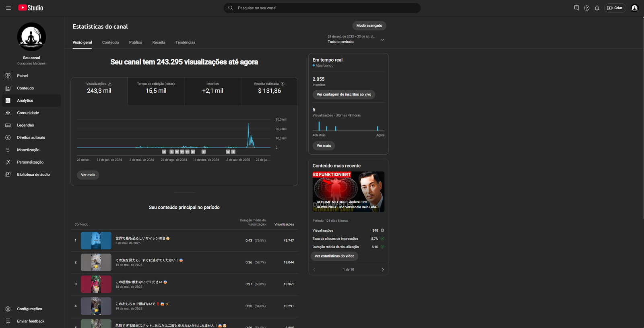Click Ver estatísticas do vídeo button
The width and height of the screenshot is (644, 328).
pyautogui.click(x=334, y=256)
